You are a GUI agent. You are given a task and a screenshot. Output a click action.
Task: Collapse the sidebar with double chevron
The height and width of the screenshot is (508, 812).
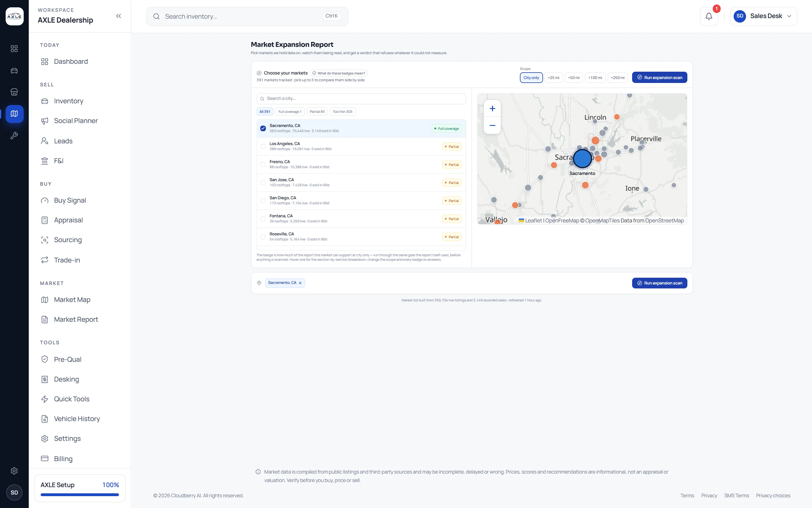pos(118,16)
